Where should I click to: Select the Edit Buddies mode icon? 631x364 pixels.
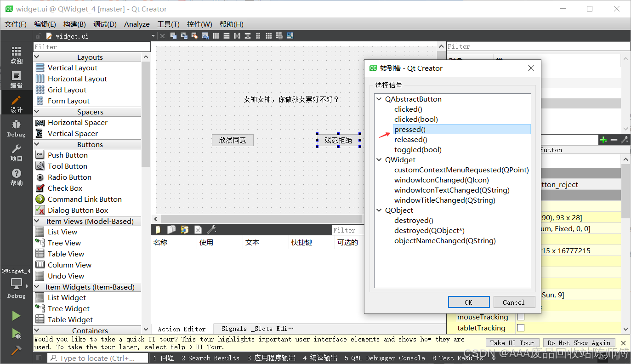point(194,36)
